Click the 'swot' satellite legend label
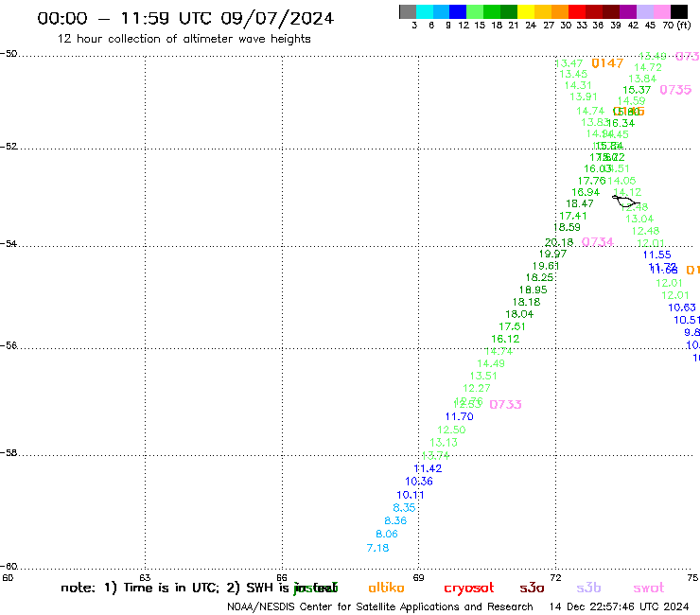Screen dimensions: 700x615 point(649,588)
